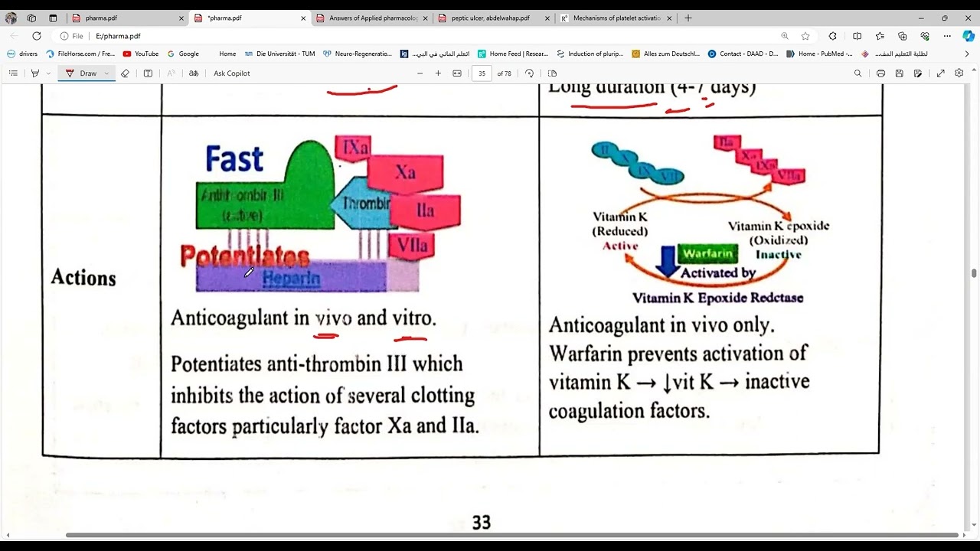Select the Erase tool
The image size is (980, 551).
tap(125, 73)
